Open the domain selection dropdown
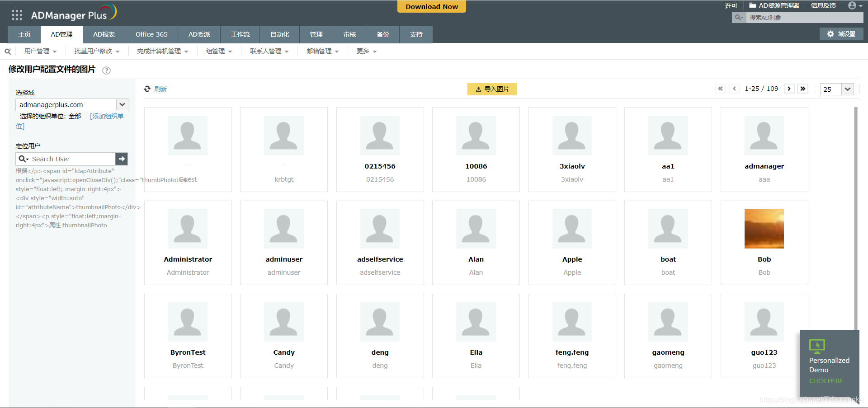Screen dimensions: 868x408 [122, 105]
